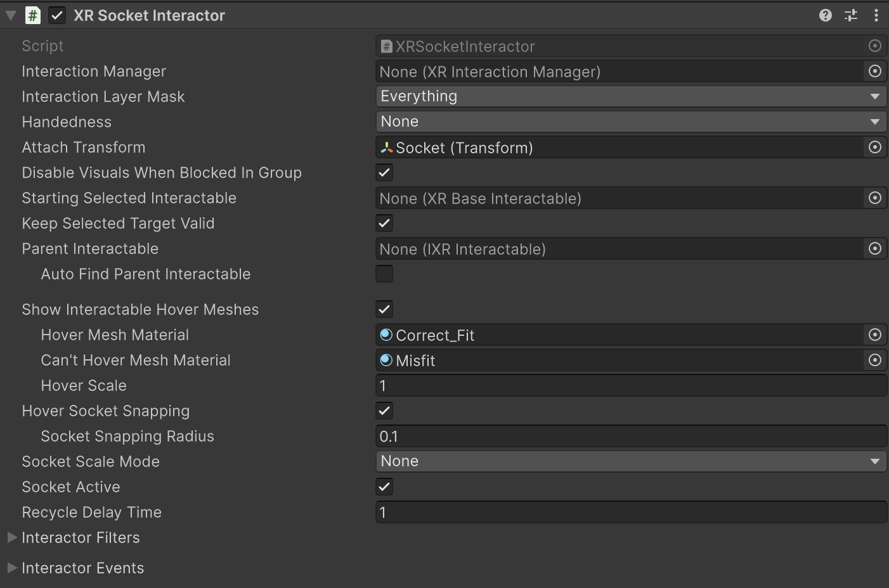Open the Handedness dropdown

[x=631, y=122]
